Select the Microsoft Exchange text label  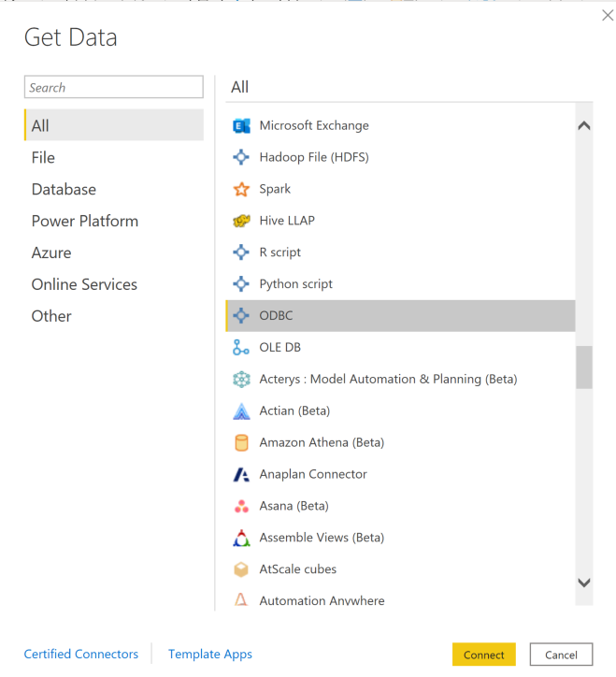click(x=314, y=125)
